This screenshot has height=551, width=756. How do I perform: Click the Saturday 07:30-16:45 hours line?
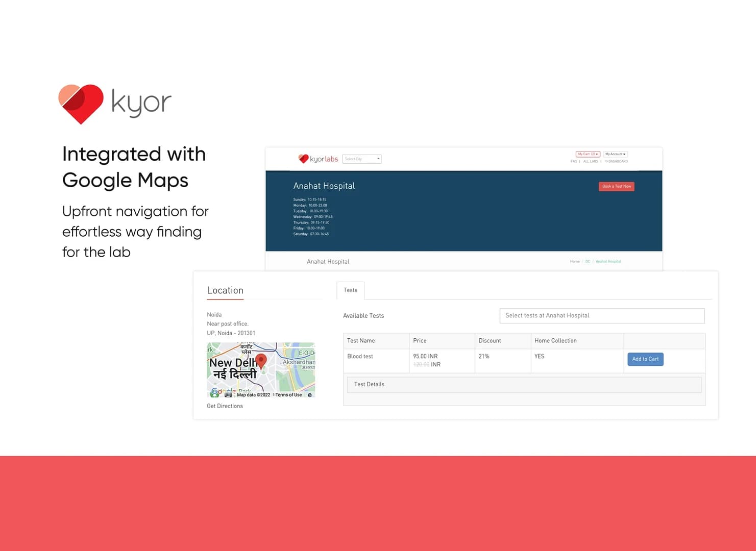click(x=311, y=234)
